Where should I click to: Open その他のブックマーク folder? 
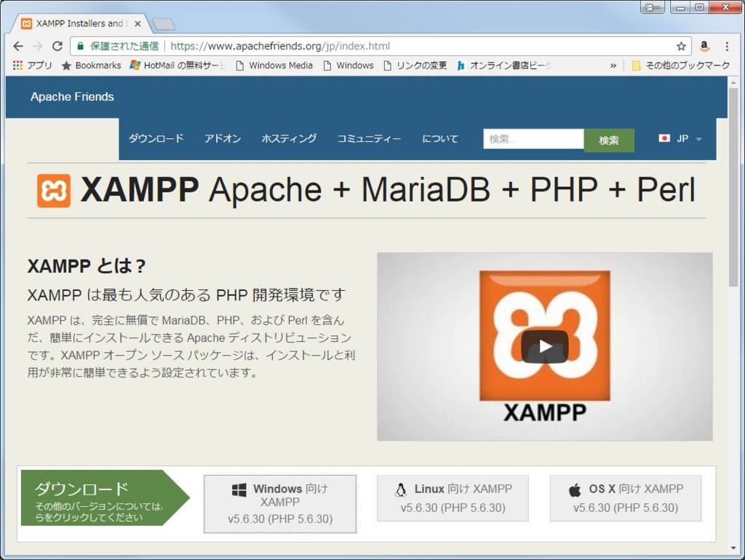click(681, 65)
